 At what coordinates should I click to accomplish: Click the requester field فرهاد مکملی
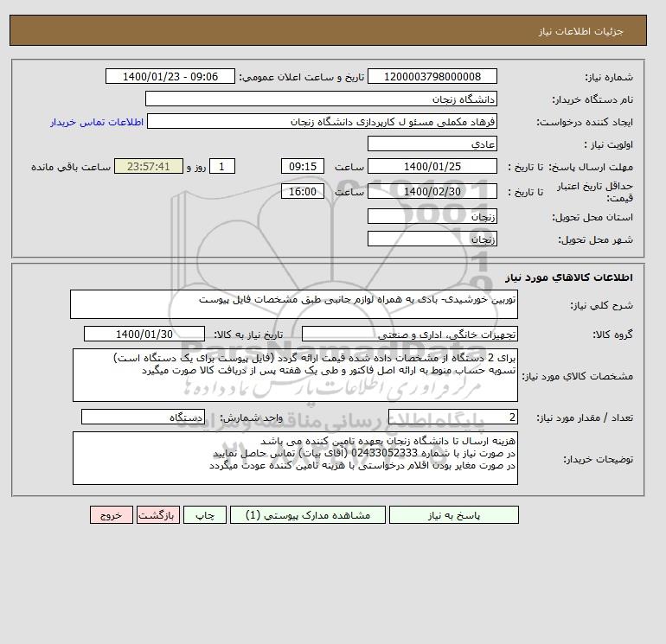pyautogui.click(x=322, y=121)
